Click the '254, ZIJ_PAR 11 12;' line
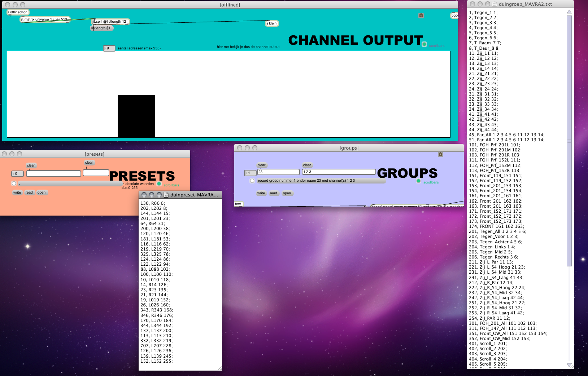This screenshot has width=588, height=376. coord(489,318)
